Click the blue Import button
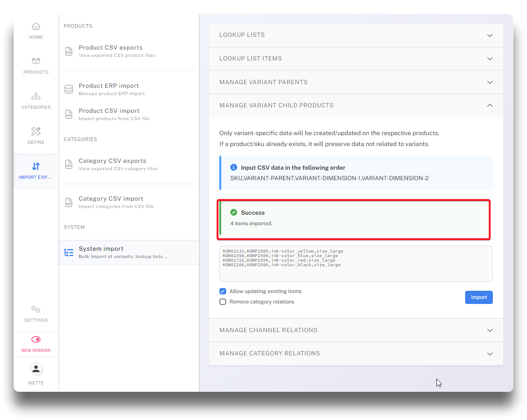The image size is (527, 420). tap(479, 298)
